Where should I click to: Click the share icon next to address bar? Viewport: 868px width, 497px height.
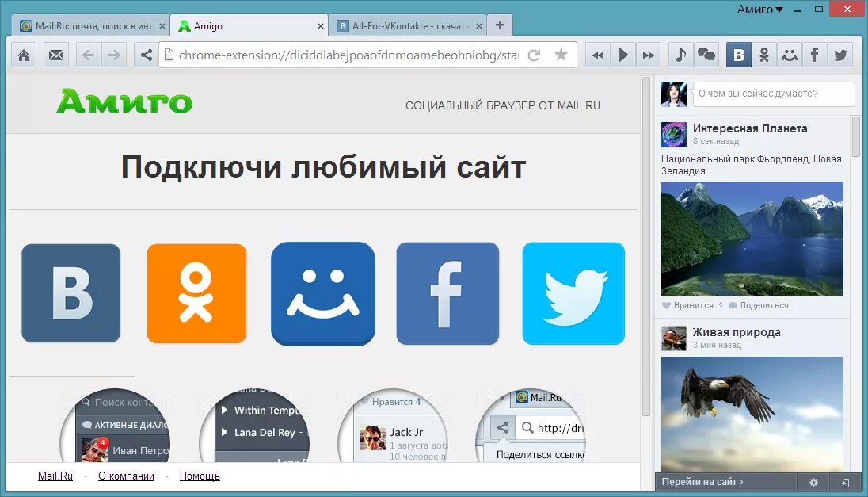coord(147,55)
